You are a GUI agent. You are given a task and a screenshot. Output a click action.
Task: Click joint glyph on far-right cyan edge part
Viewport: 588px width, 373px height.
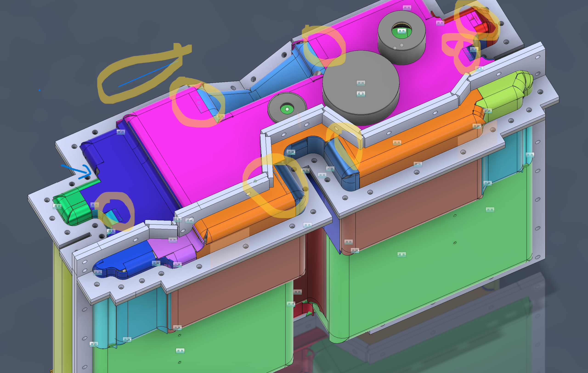click(x=530, y=155)
